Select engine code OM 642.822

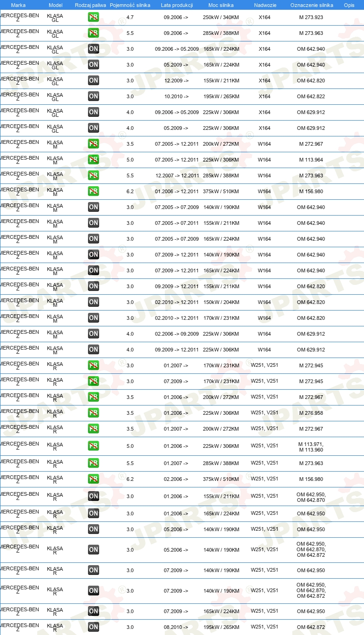311,96
